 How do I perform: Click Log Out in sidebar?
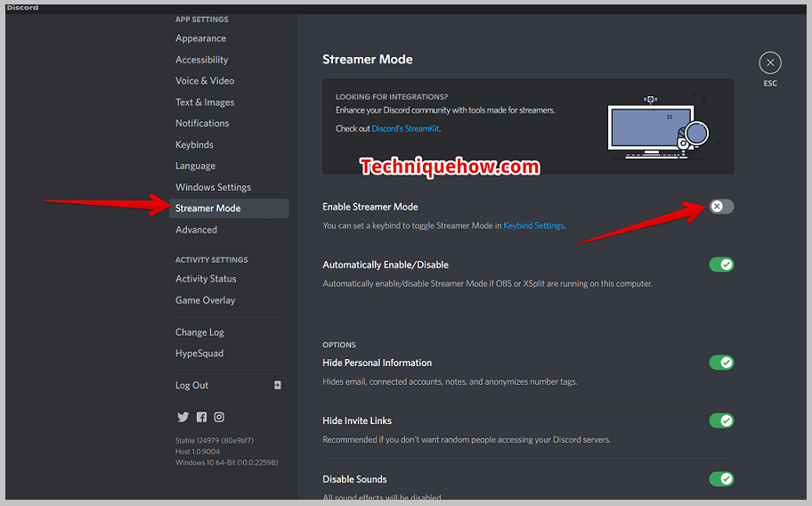click(191, 386)
